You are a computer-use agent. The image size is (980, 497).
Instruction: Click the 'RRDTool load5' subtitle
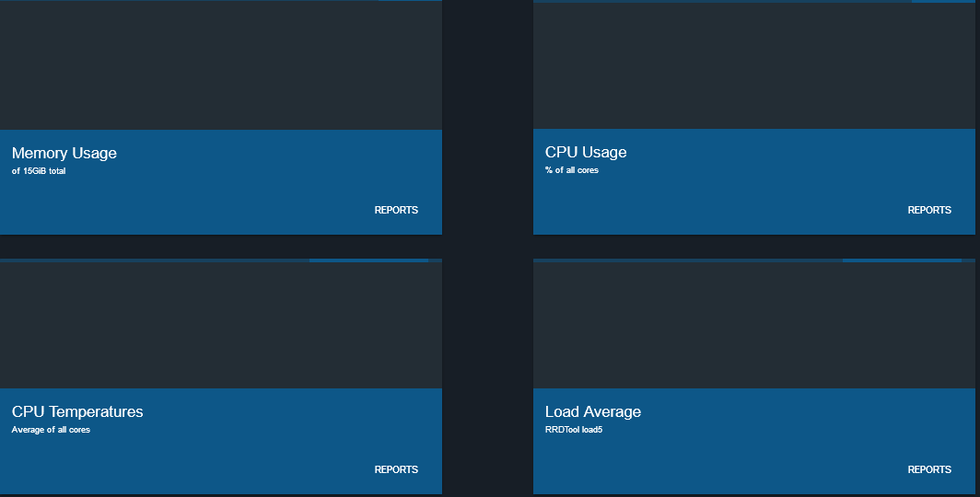coord(574,430)
